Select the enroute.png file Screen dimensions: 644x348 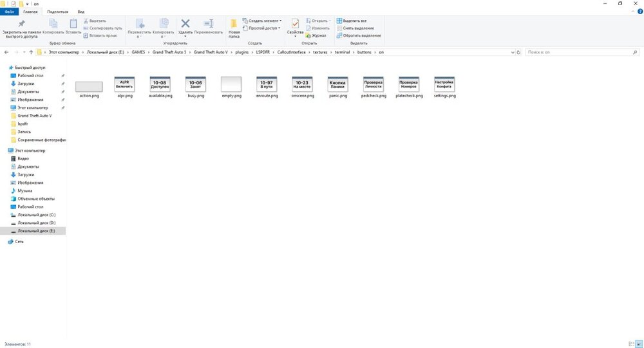click(267, 87)
